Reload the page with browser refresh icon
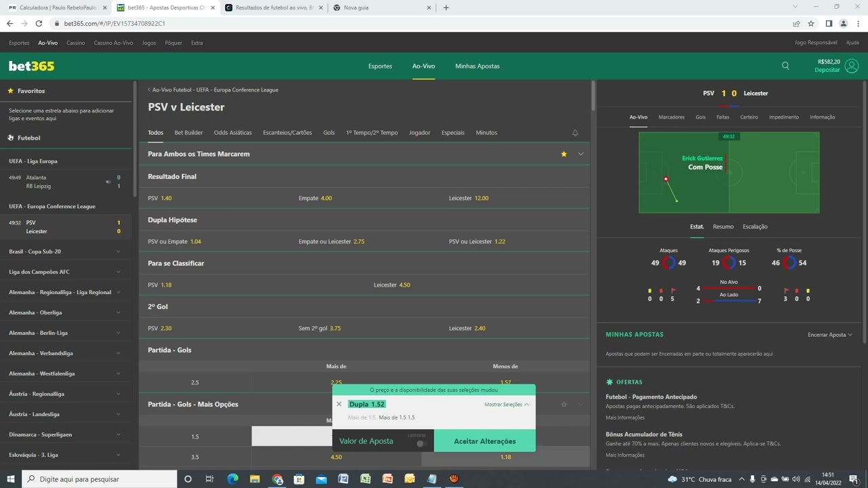This screenshot has width=868, height=488. (x=39, y=23)
